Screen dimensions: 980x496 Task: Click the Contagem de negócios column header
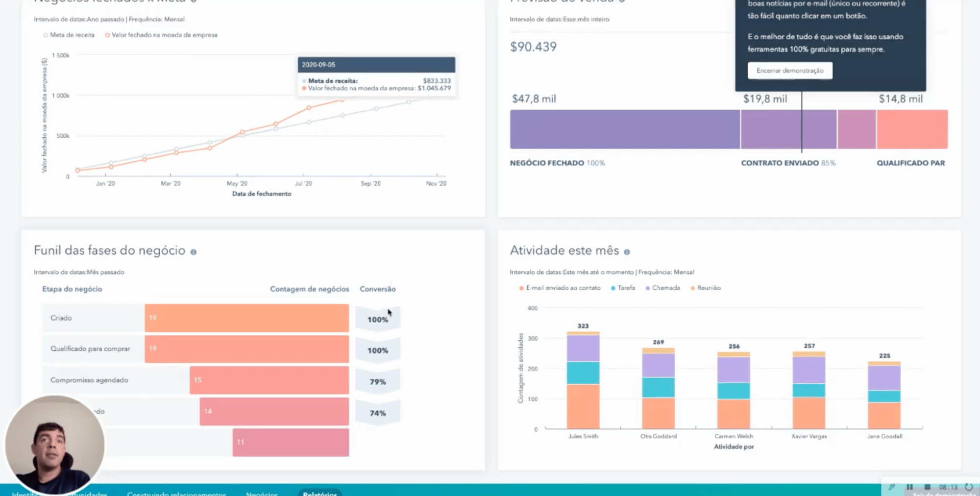pos(310,289)
